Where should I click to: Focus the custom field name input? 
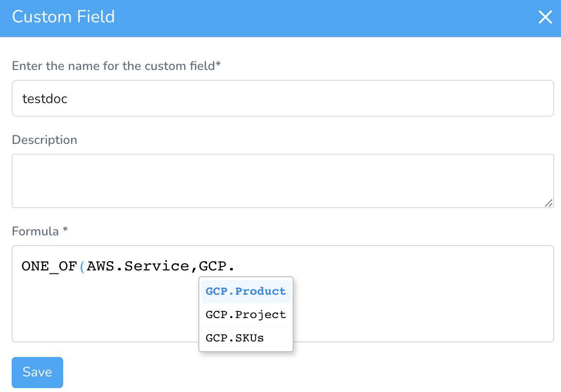pyautogui.click(x=282, y=98)
